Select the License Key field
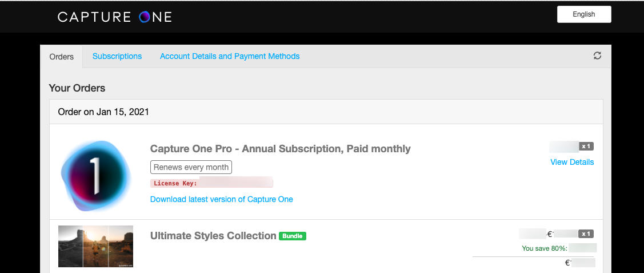The width and height of the screenshot is (644, 273). pos(211,183)
